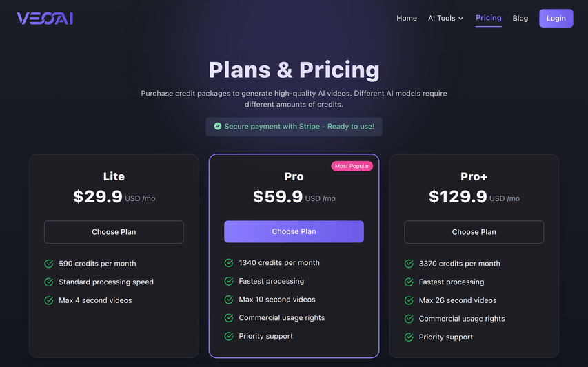Screen dimensions: 588x367
Task: Open the Home navigation link
Action: click(407, 19)
